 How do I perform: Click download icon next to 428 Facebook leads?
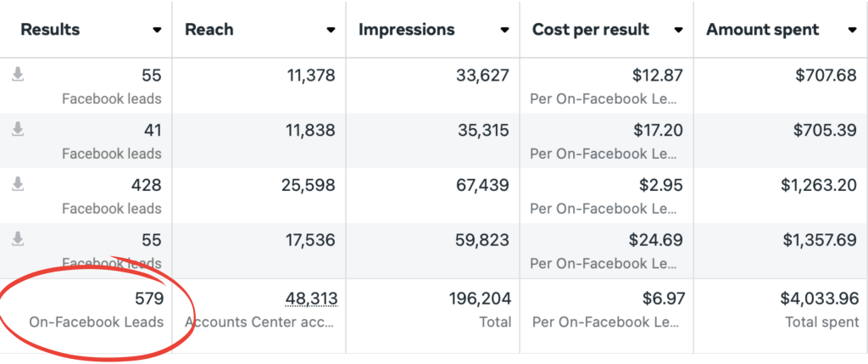click(17, 184)
